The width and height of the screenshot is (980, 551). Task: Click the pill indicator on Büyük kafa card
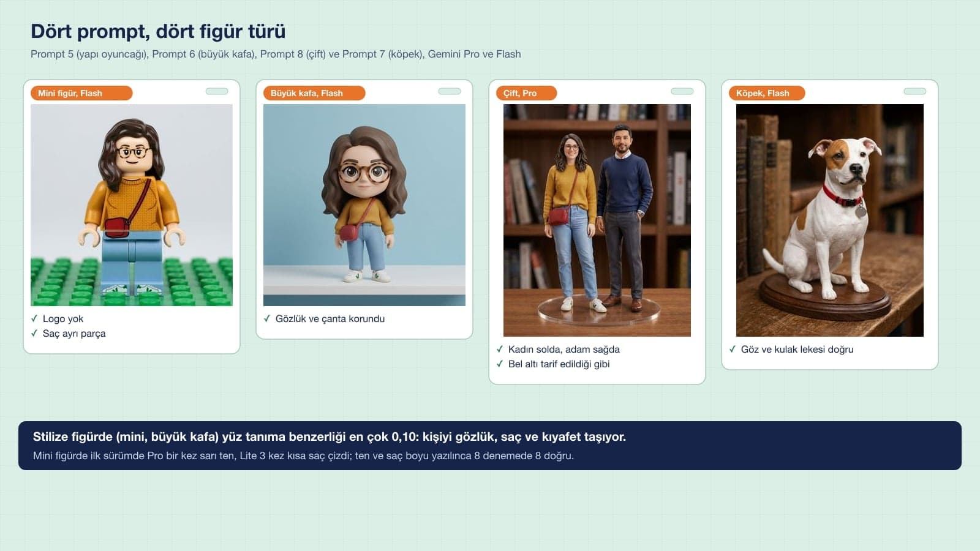(x=450, y=91)
